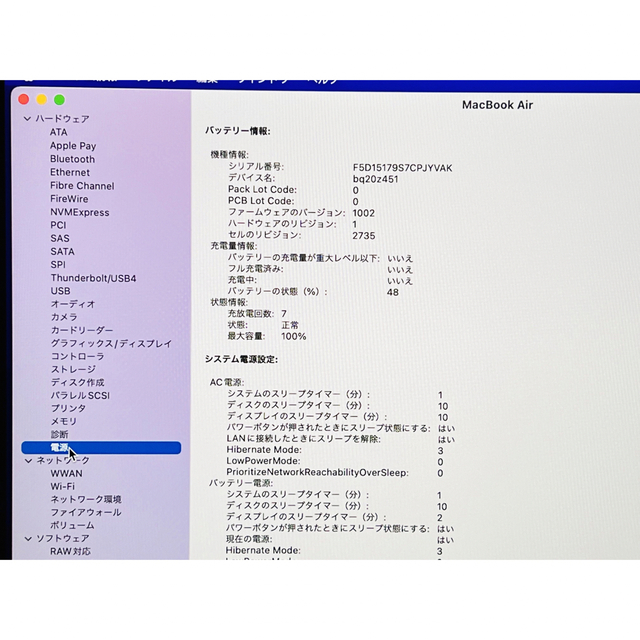Click the 機種情報 subsection label

click(x=229, y=155)
